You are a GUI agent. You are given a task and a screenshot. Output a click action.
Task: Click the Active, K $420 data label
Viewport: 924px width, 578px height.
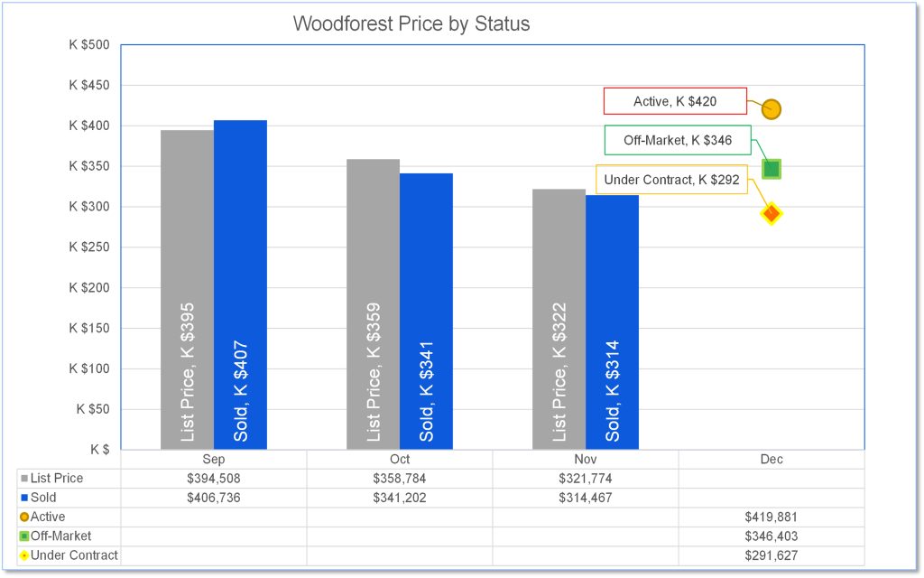pyautogui.click(x=675, y=101)
